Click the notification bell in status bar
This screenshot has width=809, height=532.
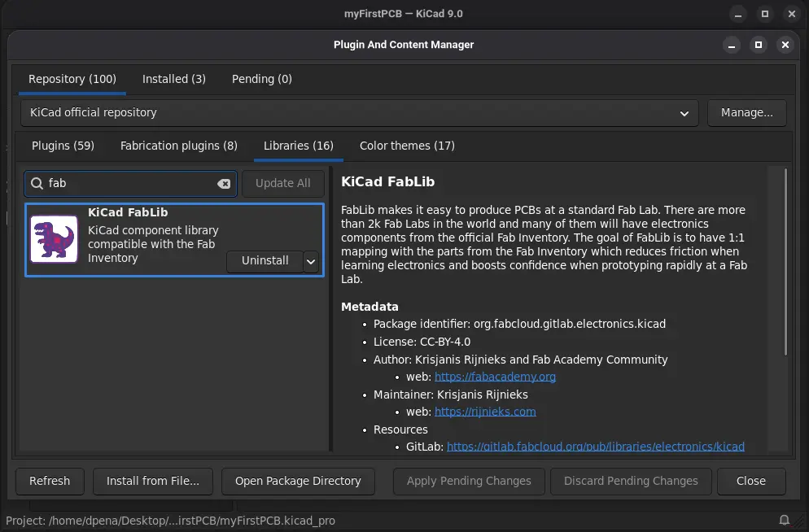[785, 520]
